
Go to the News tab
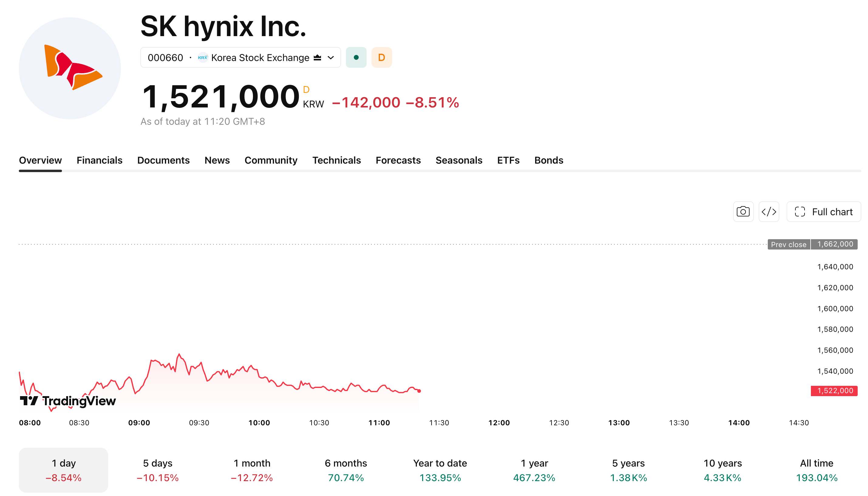[217, 160]
